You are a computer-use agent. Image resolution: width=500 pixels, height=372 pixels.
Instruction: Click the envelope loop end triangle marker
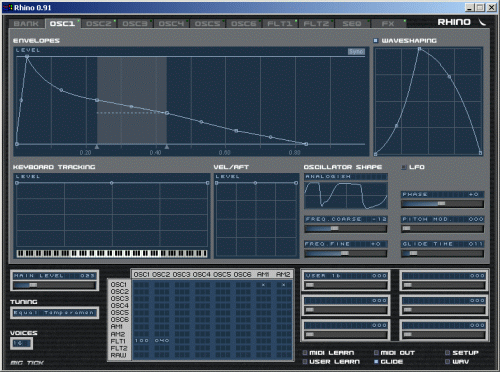pyautogui.click(x=167, y=147)
